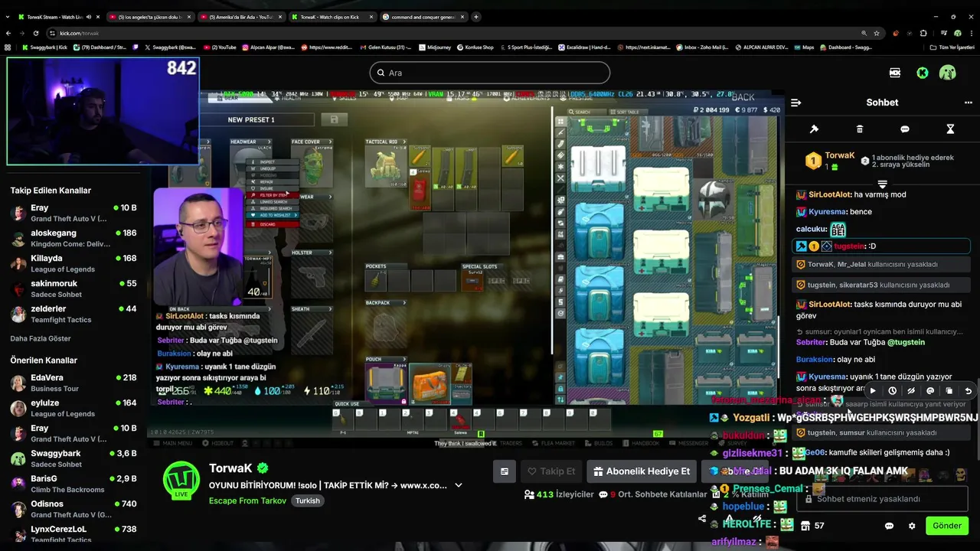Open the Eray Grand Theft Auto followed channel

[73, 213]
